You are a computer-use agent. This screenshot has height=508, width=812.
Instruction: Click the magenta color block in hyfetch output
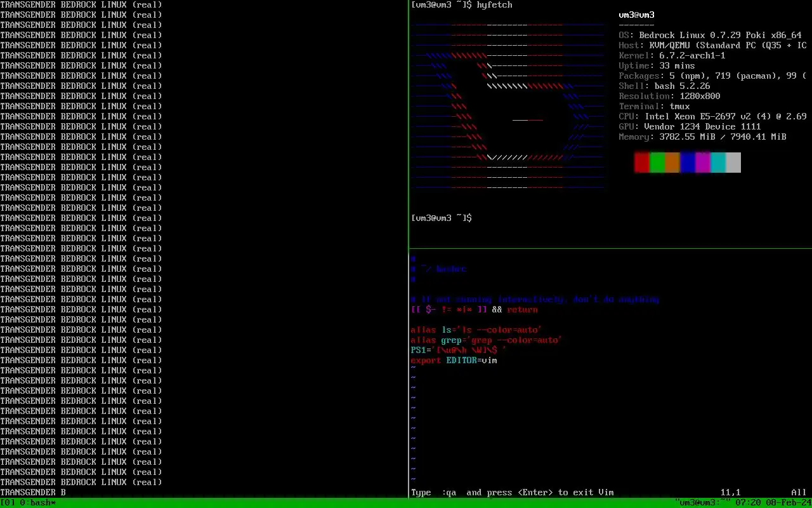click(703, 162)
